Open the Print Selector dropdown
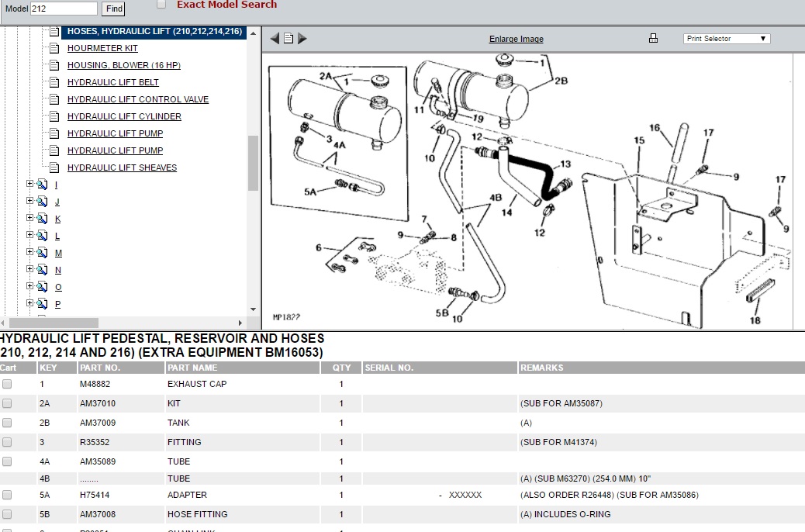The image size is (805, 532). (727, 39)
